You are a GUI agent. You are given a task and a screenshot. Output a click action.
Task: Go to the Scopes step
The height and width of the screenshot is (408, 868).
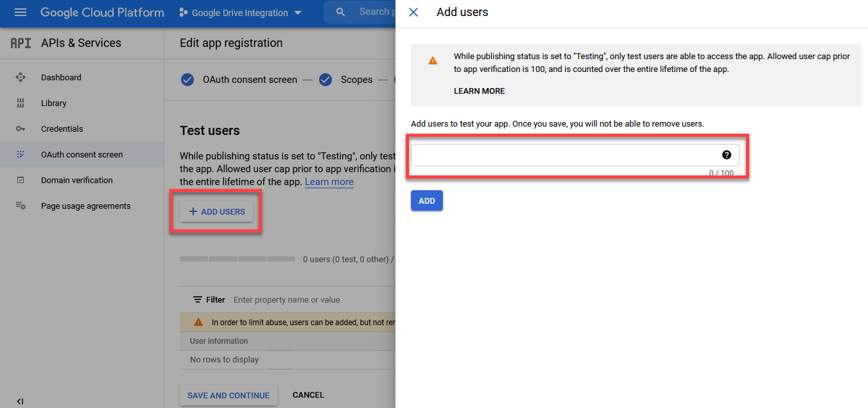tap(356, 80)
